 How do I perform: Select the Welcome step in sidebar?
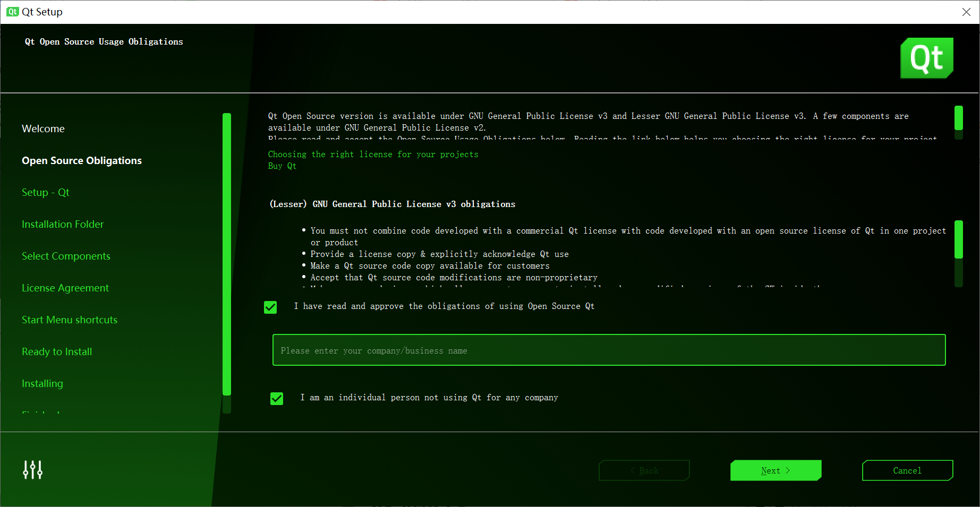point(43,128)
